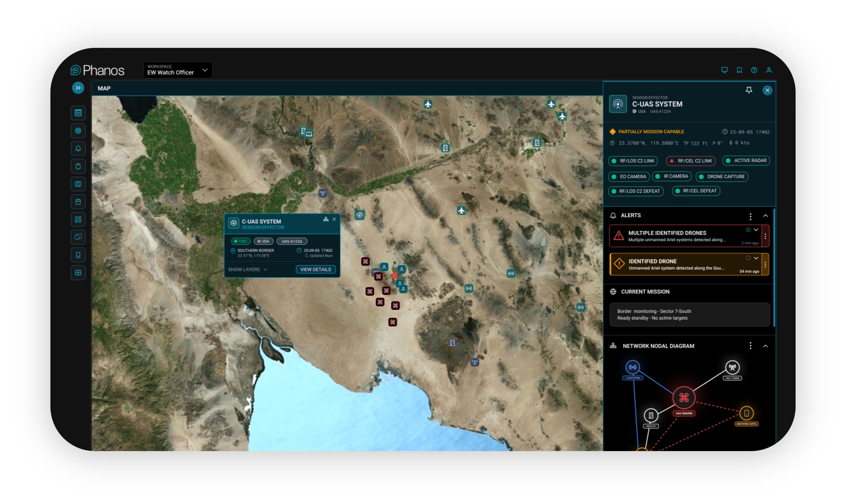Open the eye window view in sidebar
The height and width of the screenshot is (504, 846).
(x=78, y=113)
